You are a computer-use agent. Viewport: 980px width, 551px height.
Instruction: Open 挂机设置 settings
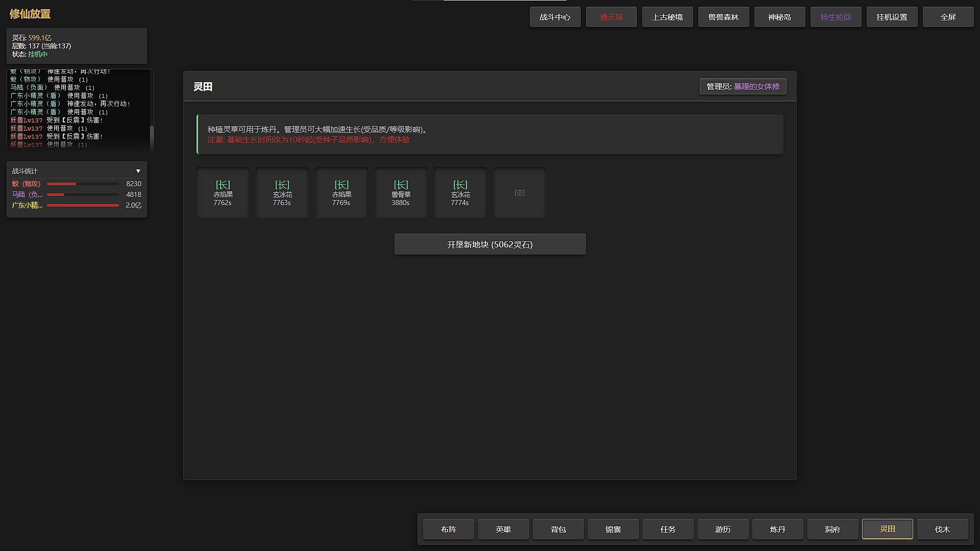tap(892, 17)
